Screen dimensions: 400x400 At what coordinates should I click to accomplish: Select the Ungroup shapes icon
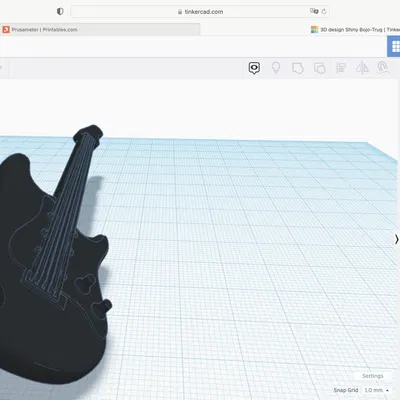tap(319, 68)
